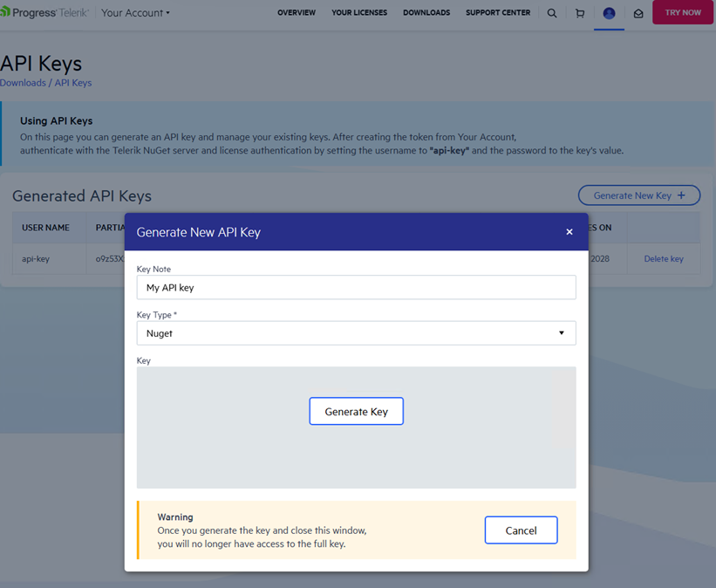Go to the OVERVIEW menu item
Viewport: 716px width, 588px height.
pyautogui.click(x=297, y=12)
